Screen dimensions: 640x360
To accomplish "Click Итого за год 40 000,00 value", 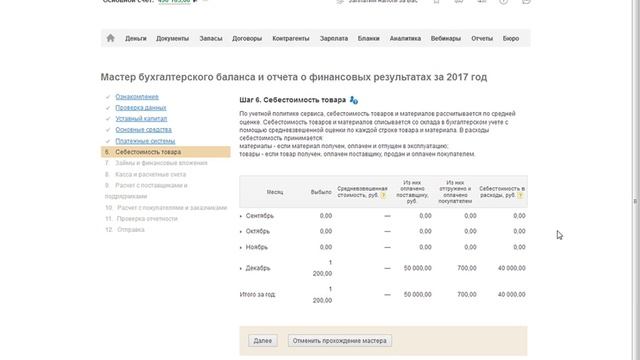I will coord(511,295).
